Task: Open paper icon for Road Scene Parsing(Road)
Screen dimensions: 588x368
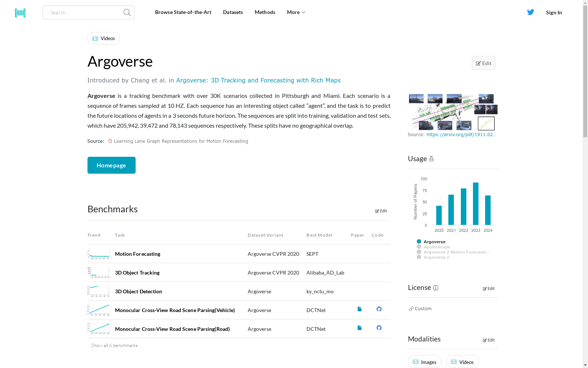Action: point(359,328)
